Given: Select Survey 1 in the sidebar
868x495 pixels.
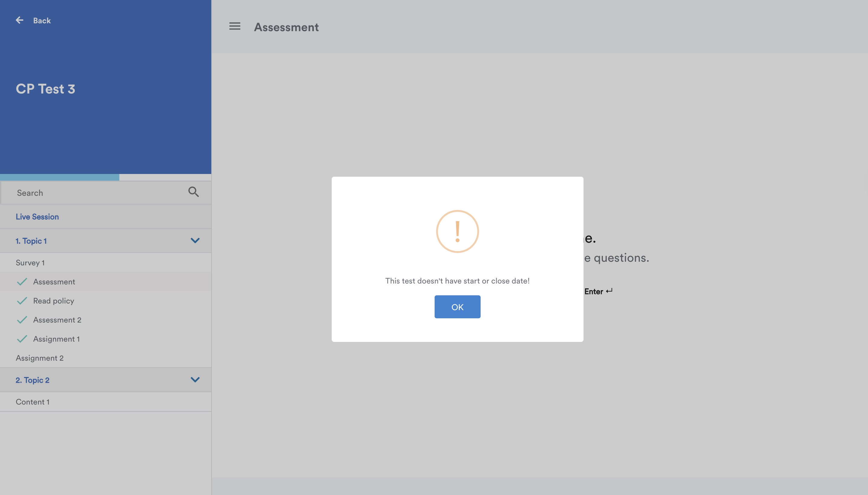Looking at the screenshot, I should click(x=30, y=263).
